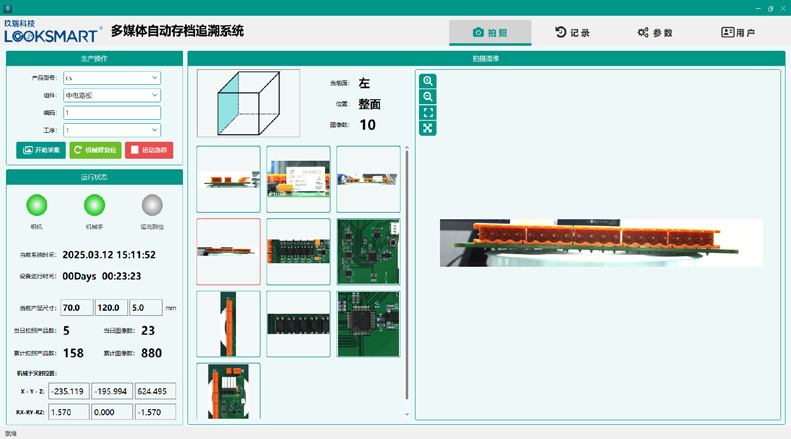Viewport: 791px width, 439px height.
Task: Switch to the 记录 tab
Action: (573, 33)
